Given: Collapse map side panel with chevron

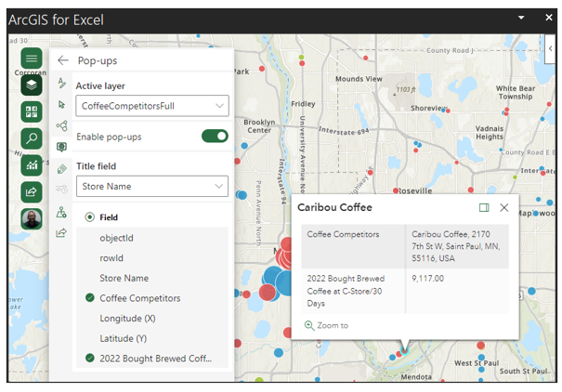Looking at the screenshot, I should coord(551,48).
